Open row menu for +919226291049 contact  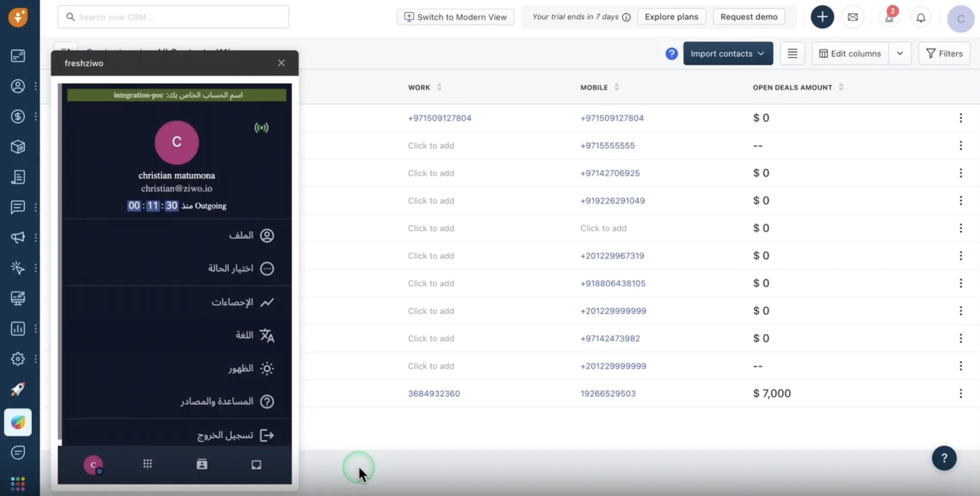pos(961,201)
